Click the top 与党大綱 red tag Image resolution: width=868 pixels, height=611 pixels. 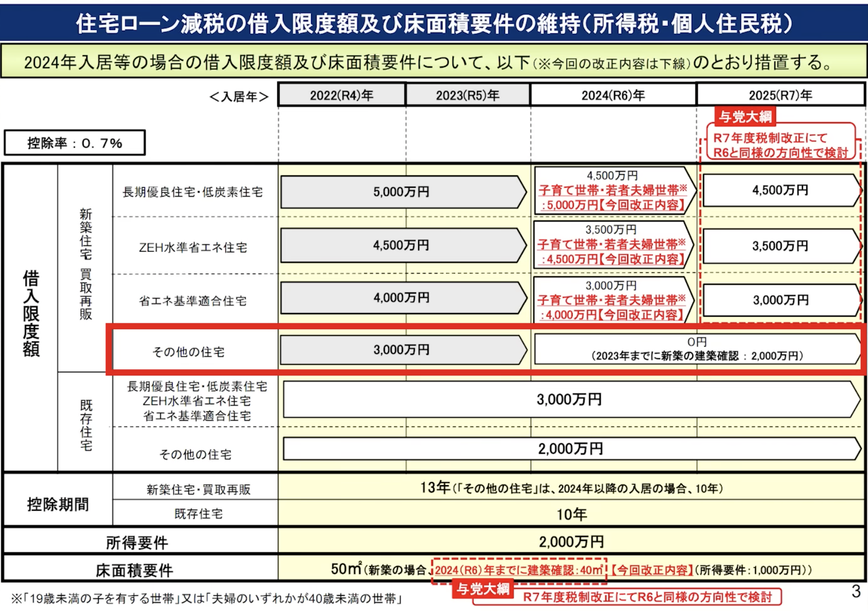click(x=745, y=116)
